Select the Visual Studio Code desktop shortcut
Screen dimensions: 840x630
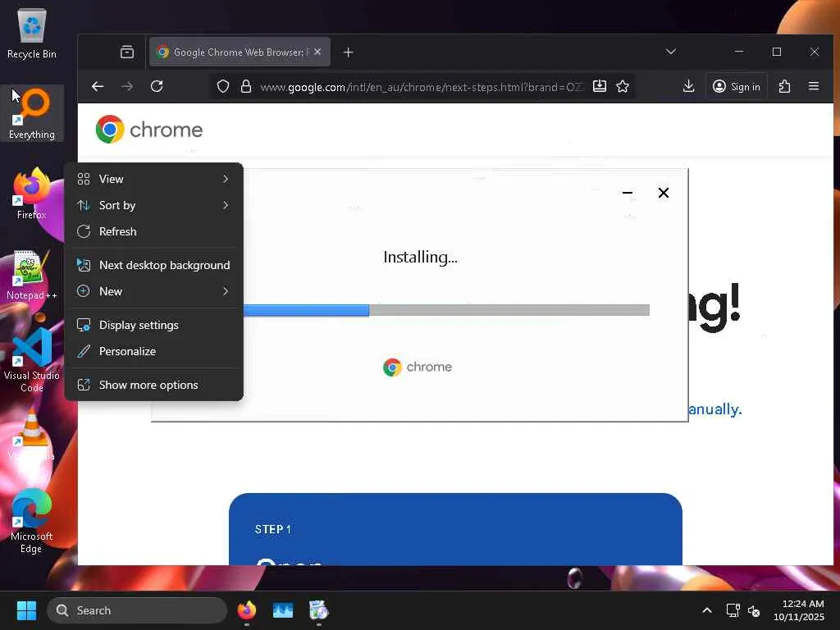click(x=32, y=359)
